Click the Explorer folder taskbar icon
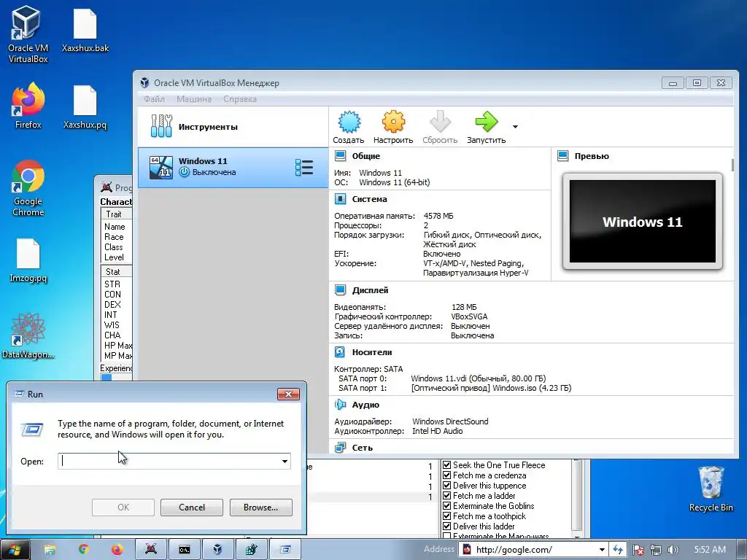The width and height of the screenshot is (747, 560). coord(50,550)
